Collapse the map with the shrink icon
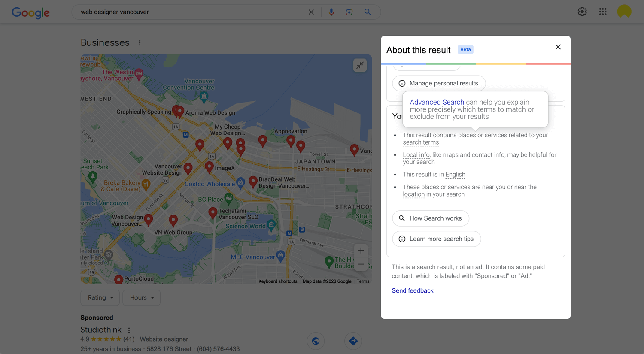Viewport: 644px width, 354px height. (x=360, y=65)
